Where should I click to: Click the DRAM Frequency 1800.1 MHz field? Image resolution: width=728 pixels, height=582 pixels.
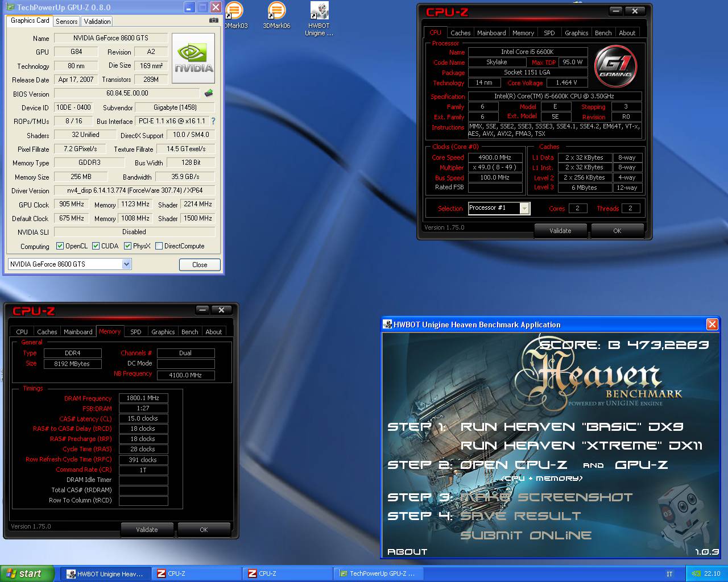[x=143, y=398]
